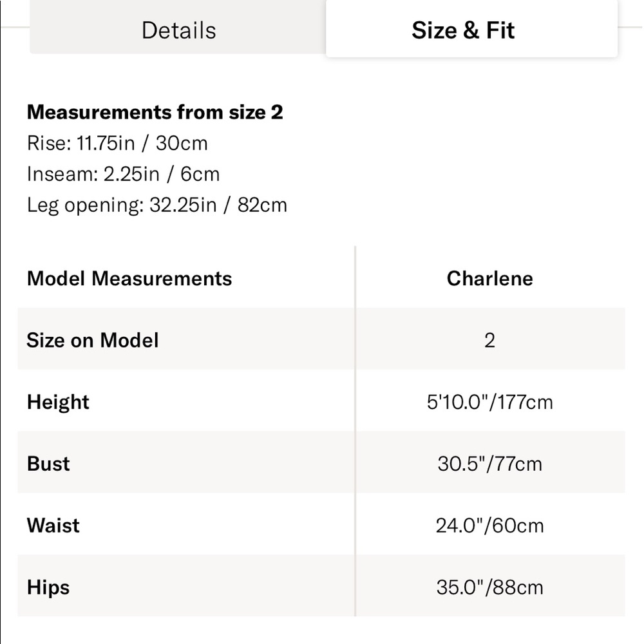The width and height of the screenshot is (644, 644).
Task: Click the Waist row label
Action: tap(53, 526)
